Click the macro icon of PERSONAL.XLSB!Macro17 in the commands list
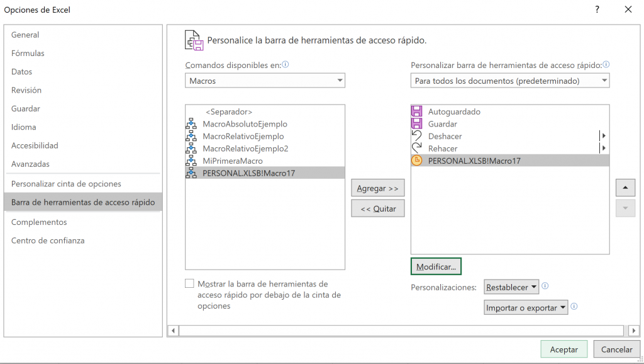 [x=191, y=173]
